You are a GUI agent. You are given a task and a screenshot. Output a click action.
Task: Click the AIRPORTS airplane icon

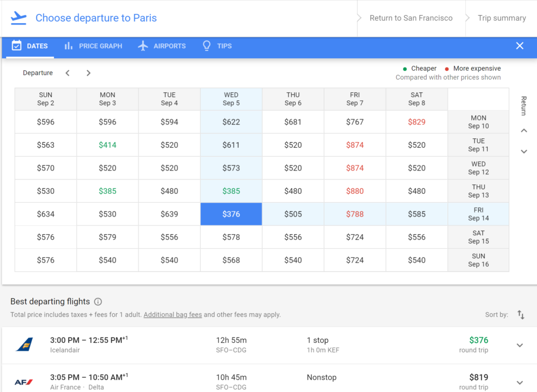142,46
